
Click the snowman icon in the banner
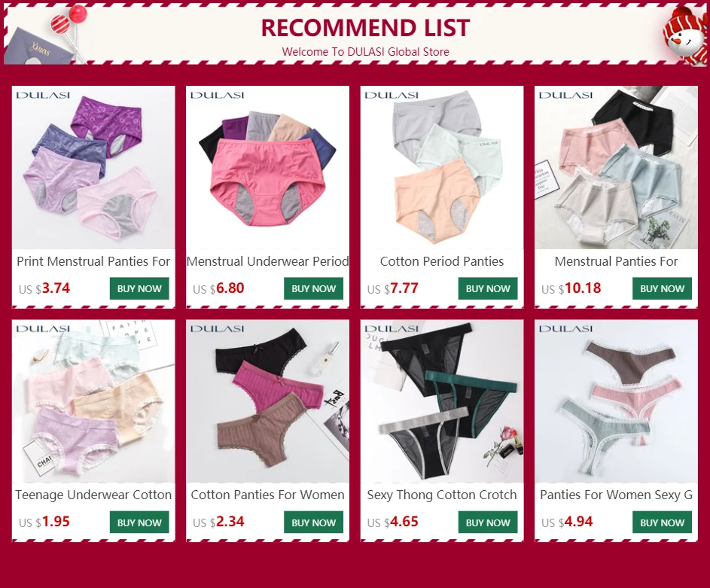click(684, 36)
